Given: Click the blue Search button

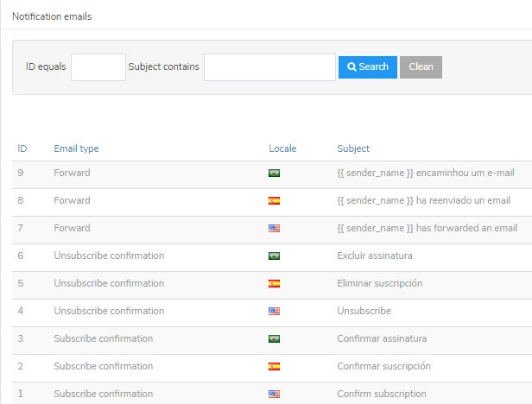Looking at the screenshot, I should (x=368, y=67).
